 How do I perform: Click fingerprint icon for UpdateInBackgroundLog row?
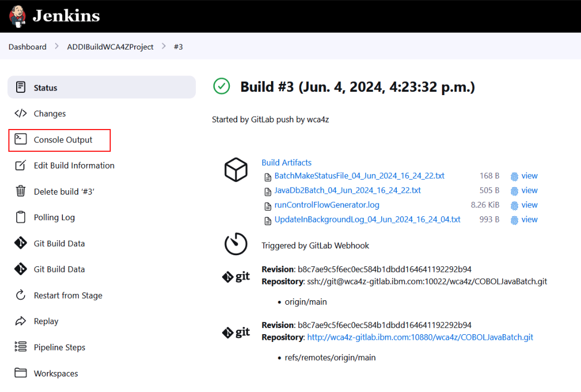point(514,220)
